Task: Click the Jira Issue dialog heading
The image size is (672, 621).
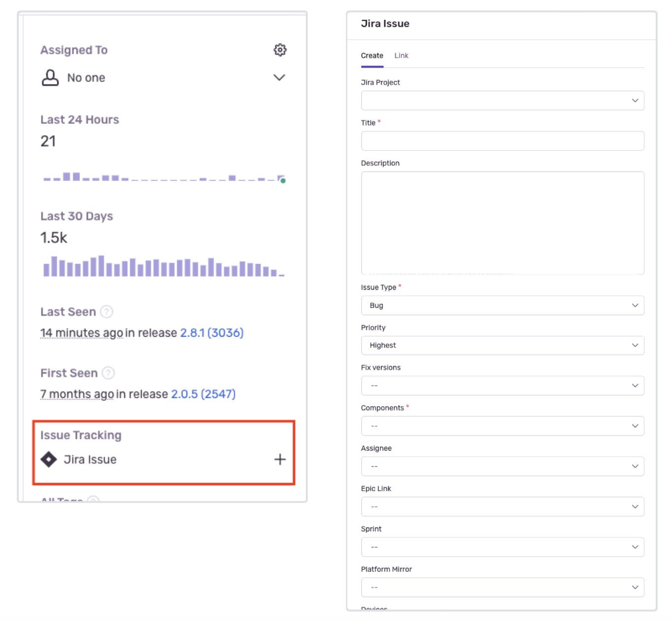Action: click(385, 24)
